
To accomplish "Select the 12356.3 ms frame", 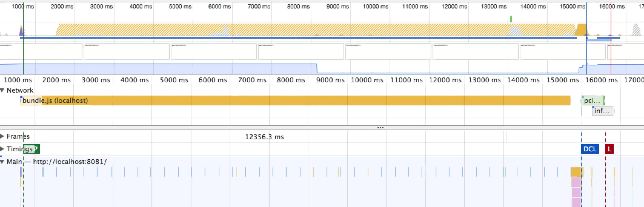I will pyautogui.click(x=264, y=137).
